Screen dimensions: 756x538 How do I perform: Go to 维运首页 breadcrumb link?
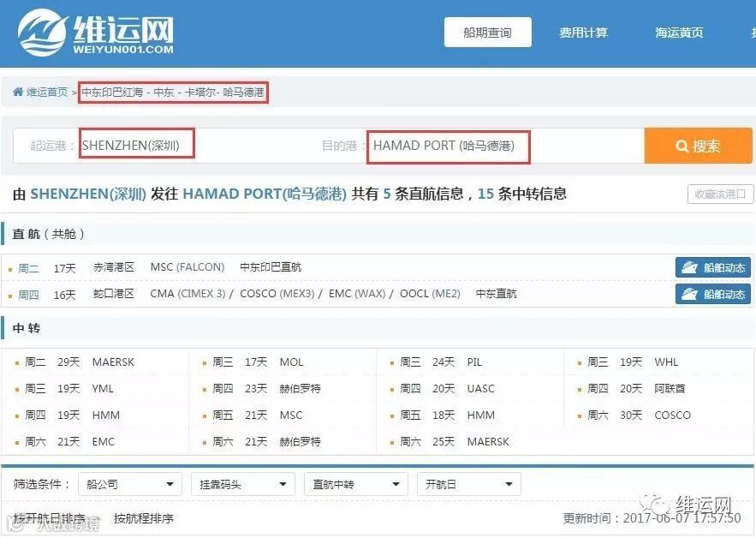tap(47, 92)
